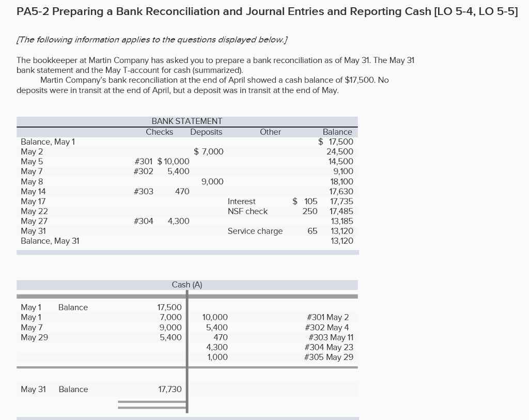
Task: Click the Checks column header
Action: (x=159, y=132)
